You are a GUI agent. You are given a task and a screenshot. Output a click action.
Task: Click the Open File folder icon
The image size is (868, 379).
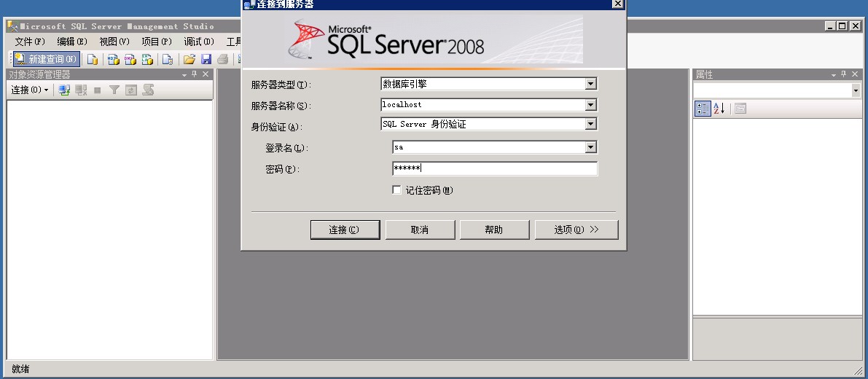coord(189,60)
